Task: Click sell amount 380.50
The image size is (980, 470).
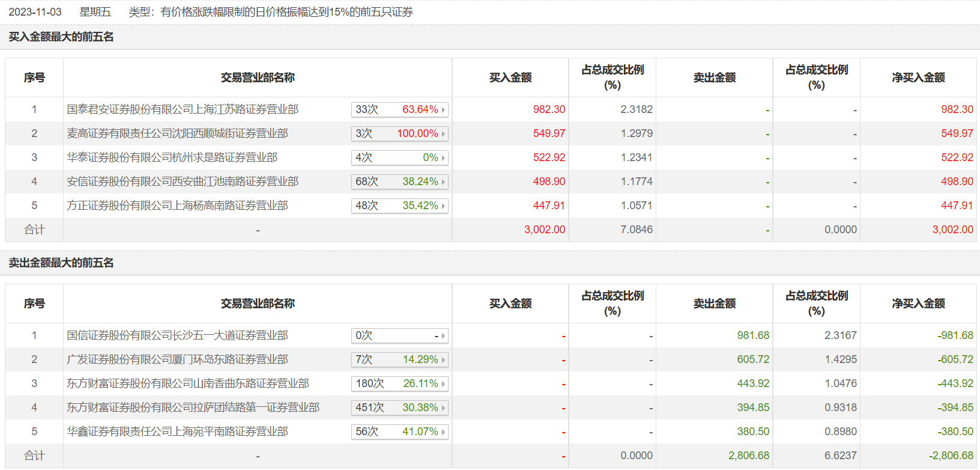Action: [753, 432]
